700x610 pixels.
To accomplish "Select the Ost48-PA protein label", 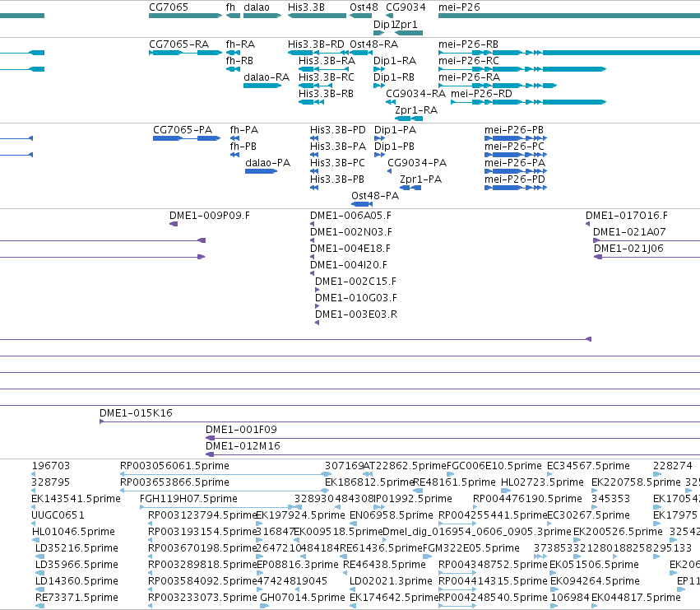I will (375, 196).
